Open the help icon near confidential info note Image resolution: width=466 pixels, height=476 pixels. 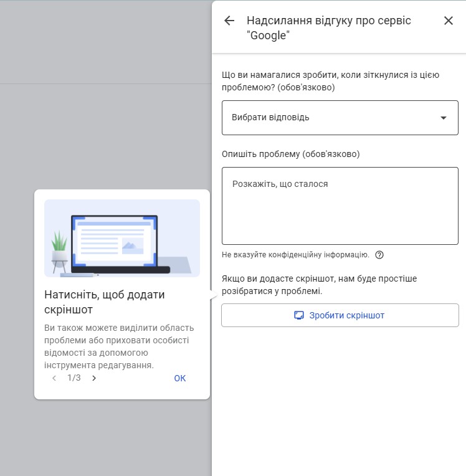pyautogui.click(x=379, y=255)
